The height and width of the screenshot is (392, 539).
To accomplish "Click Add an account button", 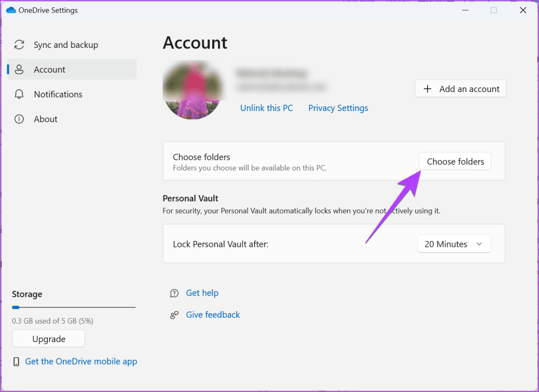I will pyautogui.click(x=460, y=89).
